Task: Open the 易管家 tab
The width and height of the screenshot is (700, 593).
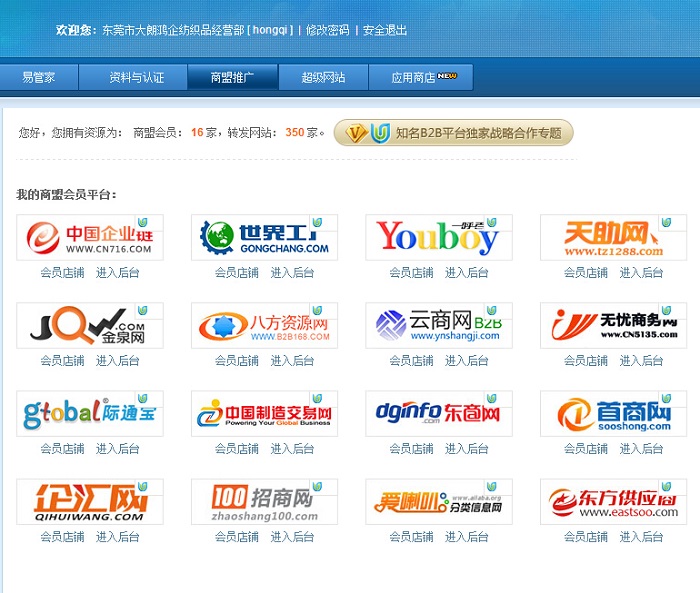Action: click(39, 77)
